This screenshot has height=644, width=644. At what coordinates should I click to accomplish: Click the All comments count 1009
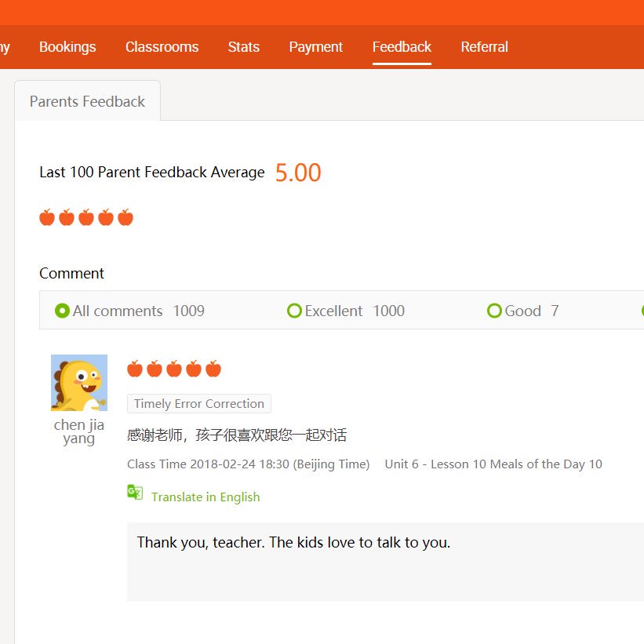[x=188, y=311]
